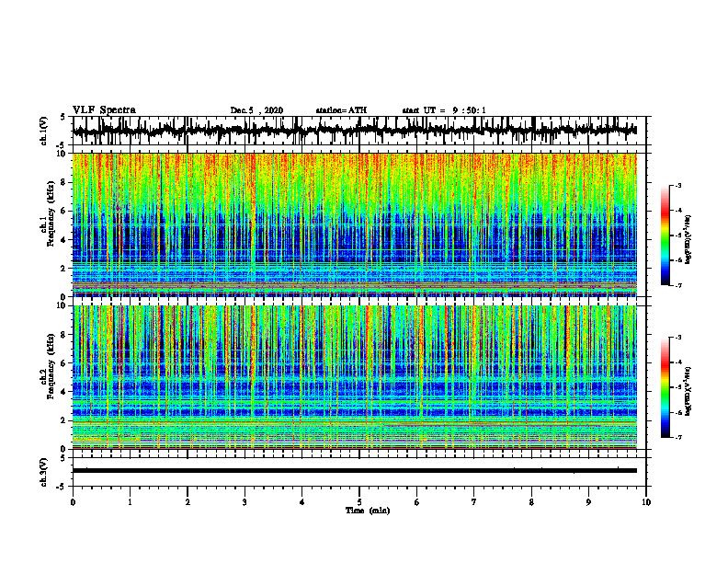Viewport: 728px width, 563px height.
Task: Click inside the ch.1 spectrogram panel
Action: pos(354,224)
